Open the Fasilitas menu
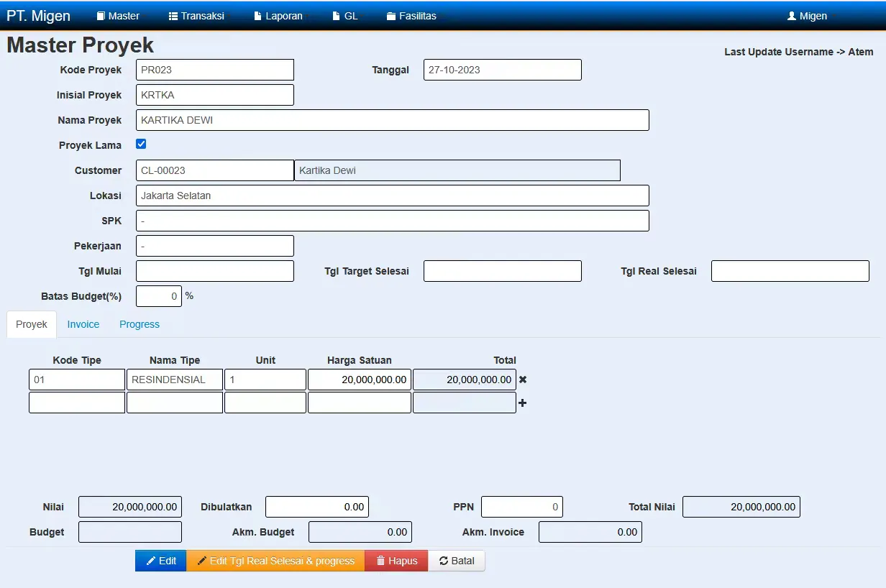886x588 pixels. 411,16
